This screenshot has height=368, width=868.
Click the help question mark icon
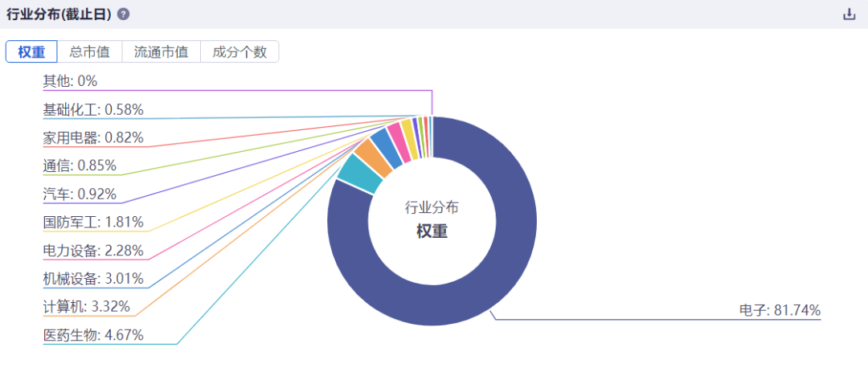[124, 14]
